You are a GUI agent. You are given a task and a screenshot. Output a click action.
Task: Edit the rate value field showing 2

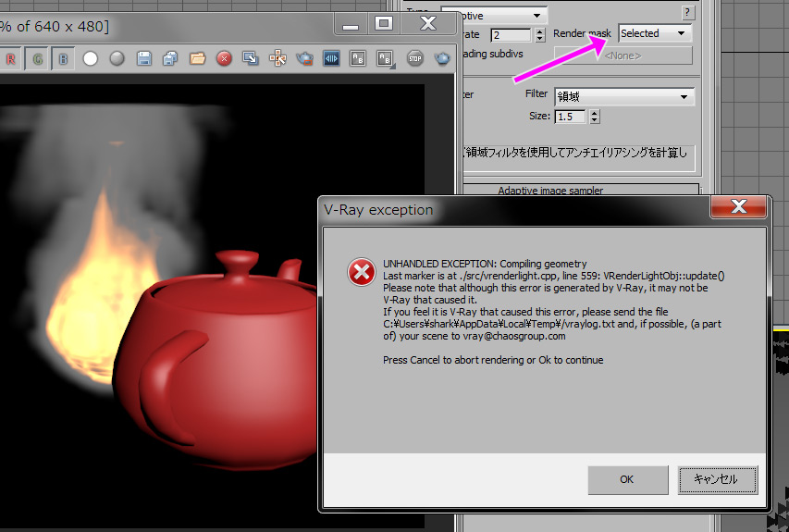pos(511,35)
